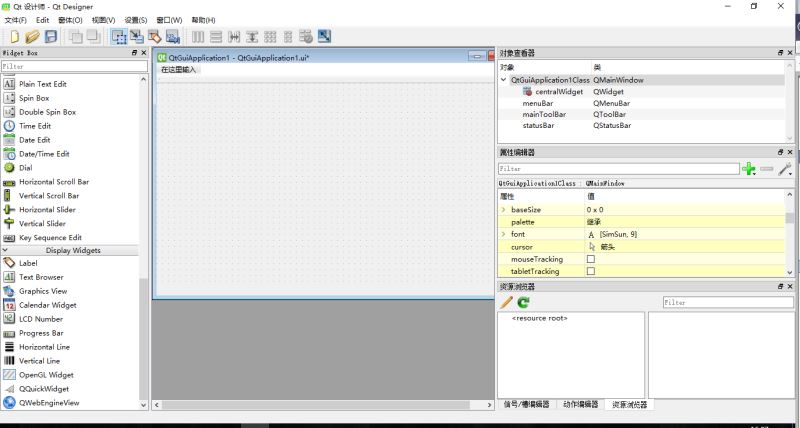This screenshot has height=428, width=800.
Task: Open the 文件(F) menu
Action: 15,20
